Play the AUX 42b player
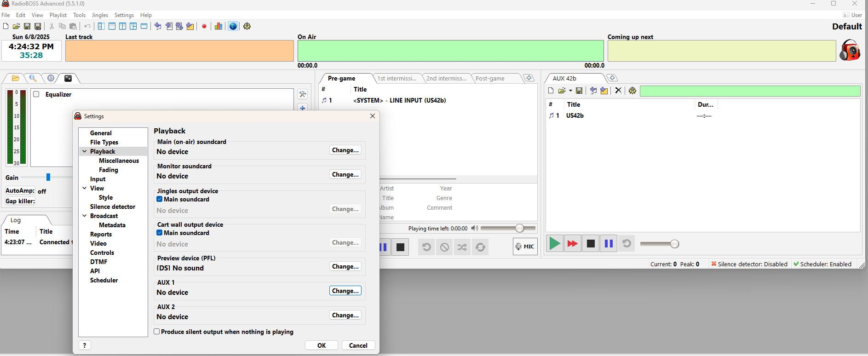 [555, 243]
